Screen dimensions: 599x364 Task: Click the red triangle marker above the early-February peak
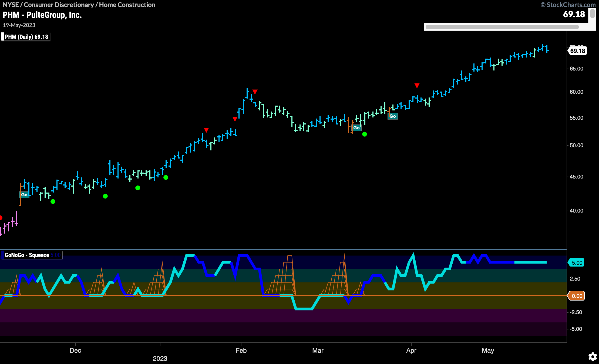255,92
